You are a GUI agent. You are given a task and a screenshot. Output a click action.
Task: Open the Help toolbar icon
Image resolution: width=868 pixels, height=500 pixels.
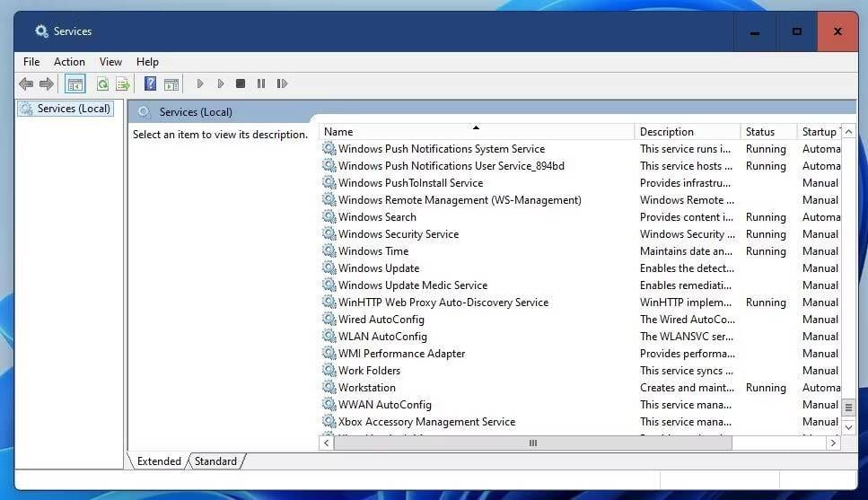150,83
